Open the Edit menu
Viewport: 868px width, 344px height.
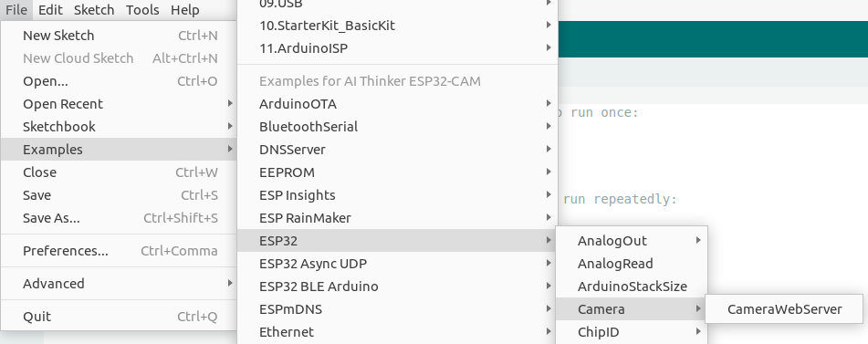coord(50,10)
